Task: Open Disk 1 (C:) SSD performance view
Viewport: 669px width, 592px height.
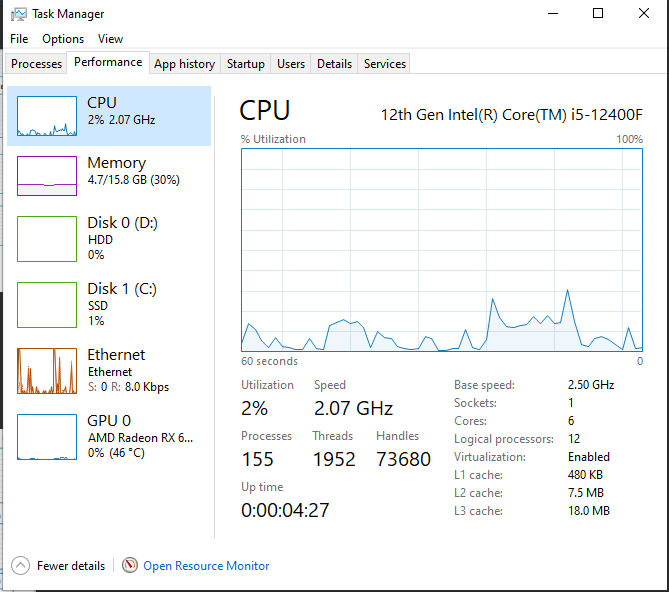Action: point(110,304)
